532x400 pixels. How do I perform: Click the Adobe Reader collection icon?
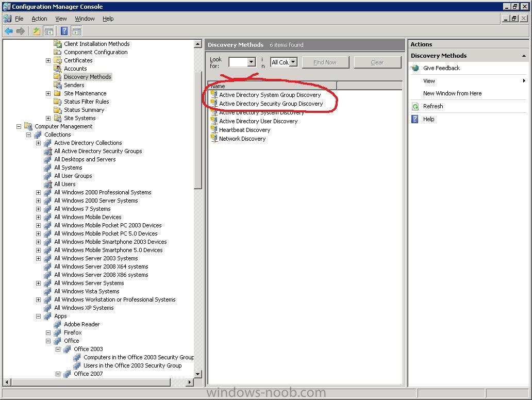(x=57, y=324)
